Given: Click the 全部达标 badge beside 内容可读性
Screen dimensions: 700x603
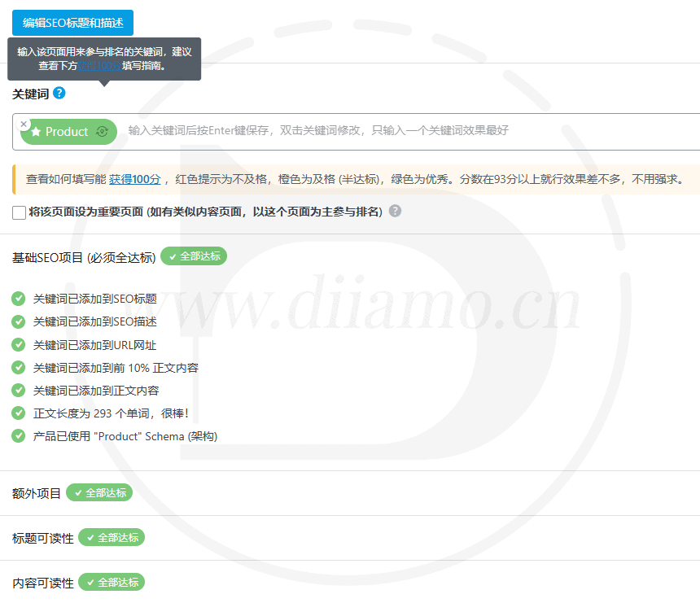Looking at the screenshot, I should 112,582.
